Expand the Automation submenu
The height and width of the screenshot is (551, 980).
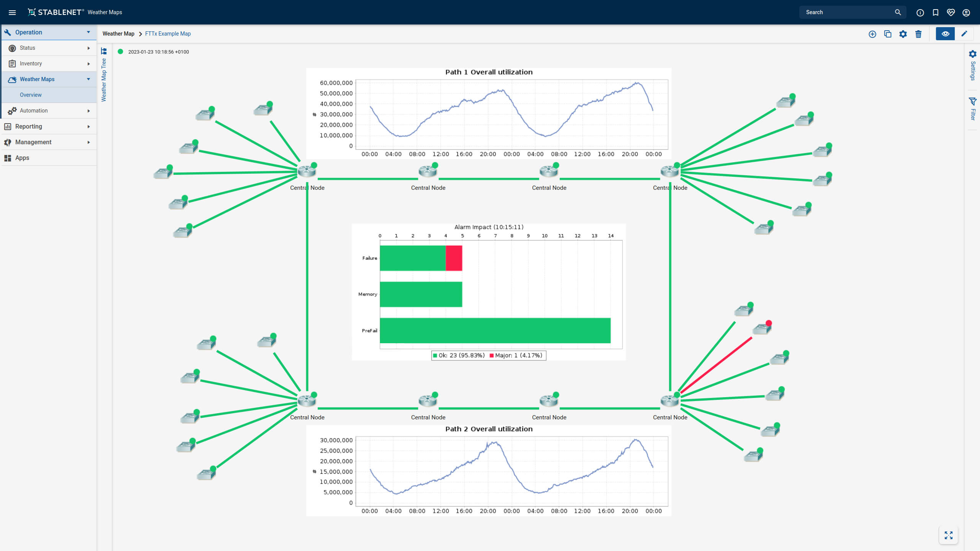click(49, 111)
